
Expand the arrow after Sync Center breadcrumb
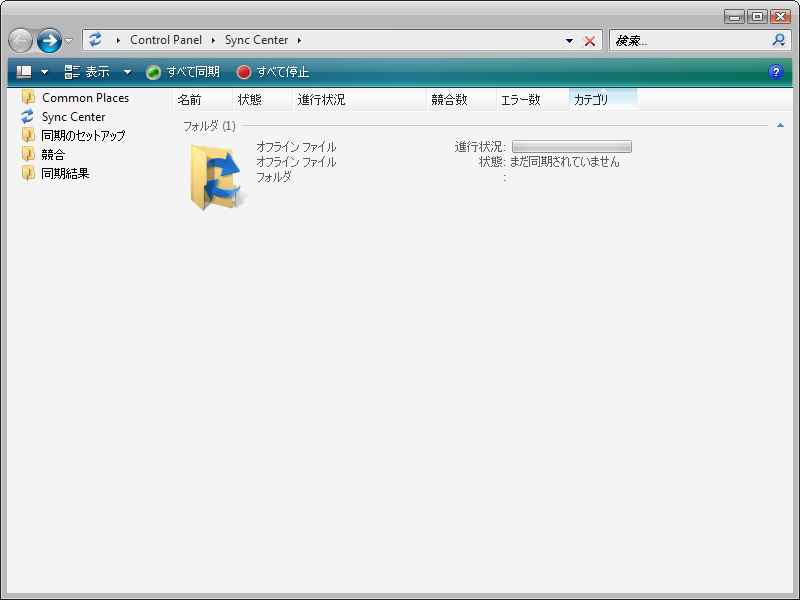[x=299, y=40]
